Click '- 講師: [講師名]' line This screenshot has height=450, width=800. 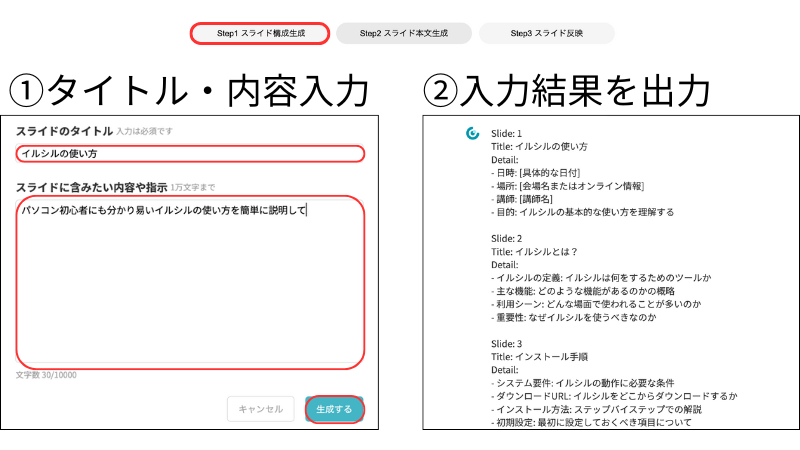522,199
